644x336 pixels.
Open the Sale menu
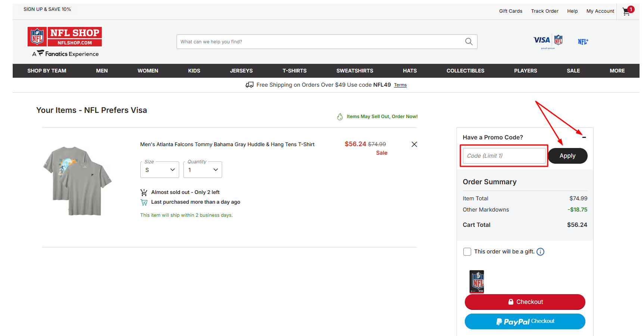tap(573, 71)
